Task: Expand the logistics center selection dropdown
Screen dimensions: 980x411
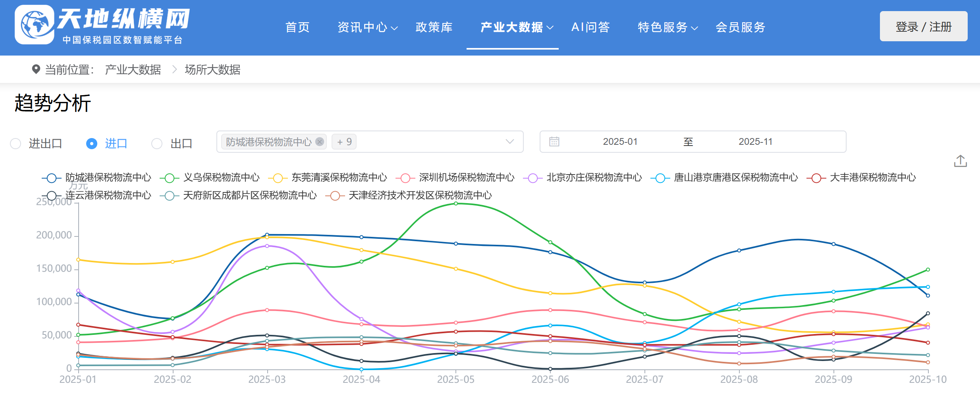Action: tap(509, 142)
